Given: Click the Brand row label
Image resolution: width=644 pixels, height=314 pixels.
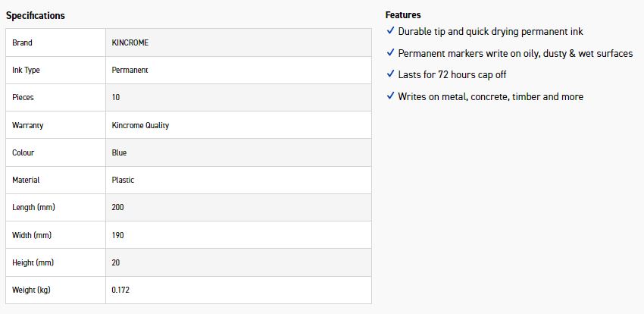Looking at the screenshot, I should tap(22, 42).
